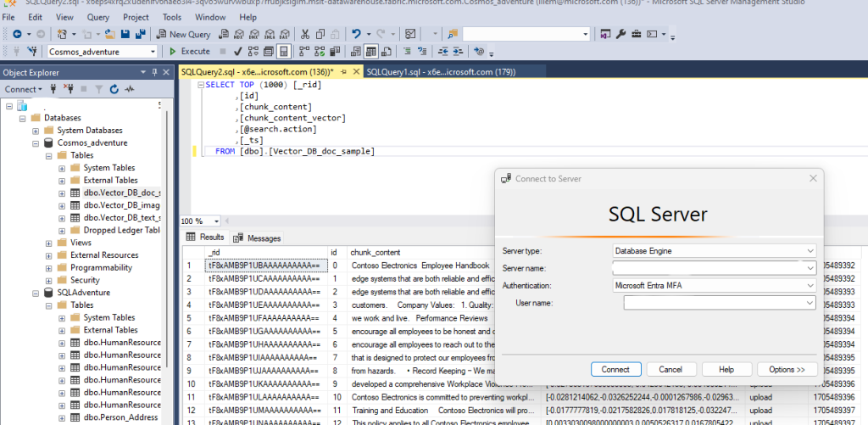
Task: Click the Execute button
Action: 190,52
